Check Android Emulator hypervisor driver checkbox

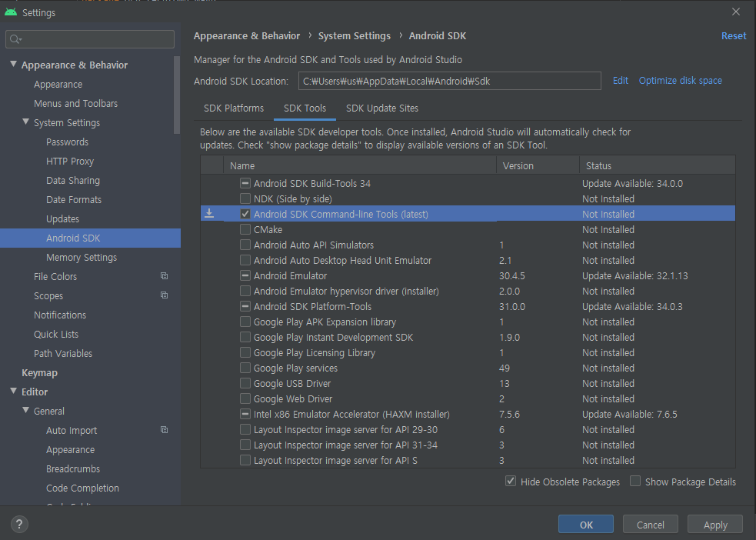(x=245, y=292)
